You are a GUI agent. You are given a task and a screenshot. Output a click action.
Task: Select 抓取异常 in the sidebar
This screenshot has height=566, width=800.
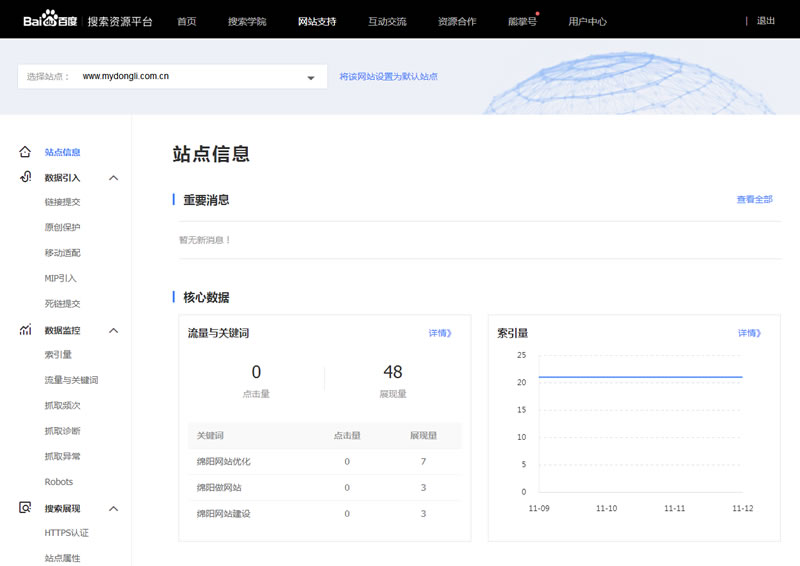pos(62,456)
